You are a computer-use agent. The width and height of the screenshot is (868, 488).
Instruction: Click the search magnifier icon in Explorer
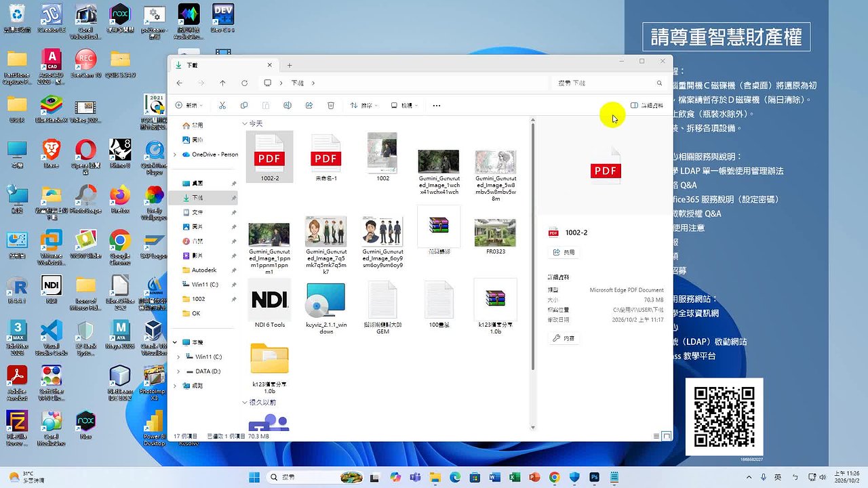(x=659, y=83)
